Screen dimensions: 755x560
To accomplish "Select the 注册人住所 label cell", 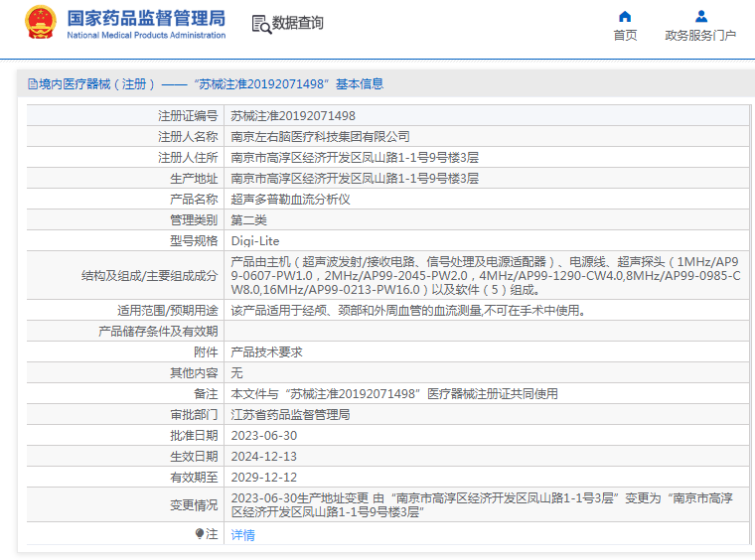I will (126, 157).
